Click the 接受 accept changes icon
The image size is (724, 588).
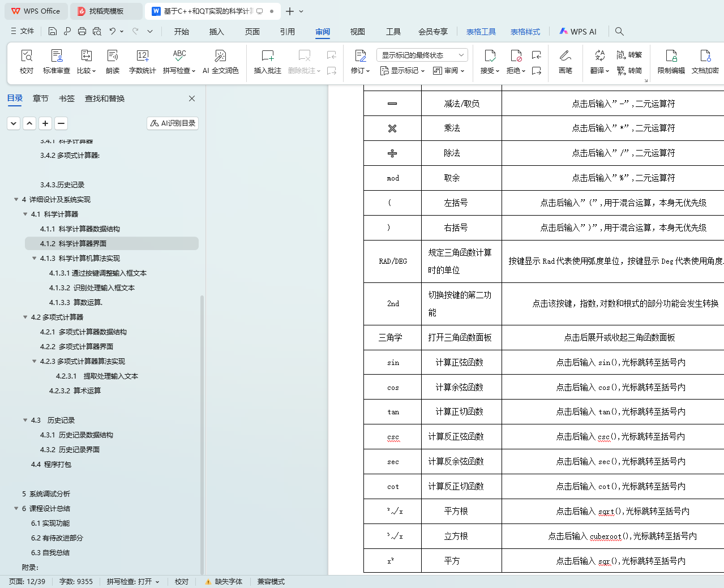point(490,55)
